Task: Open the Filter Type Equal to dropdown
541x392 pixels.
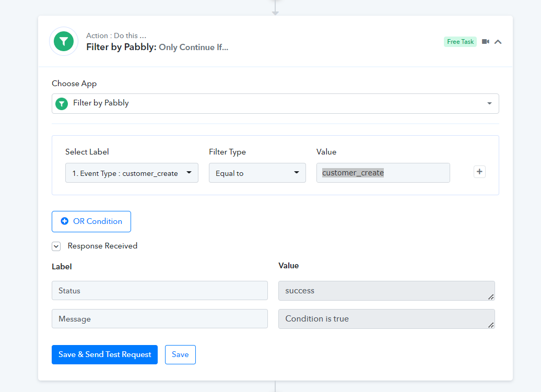Action: click(257, 173)
